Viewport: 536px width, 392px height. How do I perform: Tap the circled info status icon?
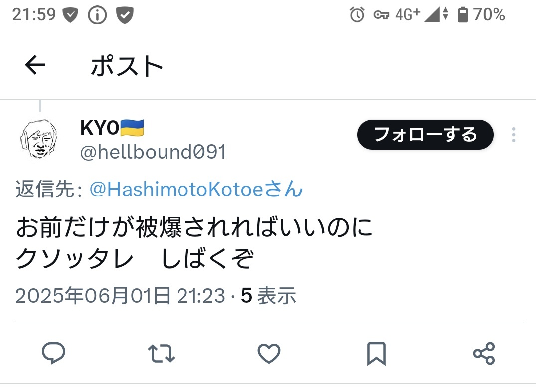97,15
